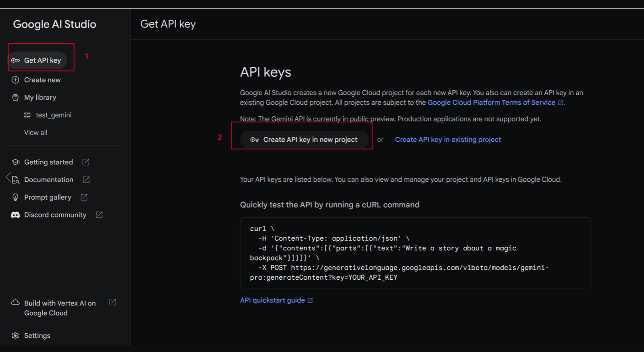Click the cloud icon beside Build with Vertex AI
The height and width of the screenshot is (352, 644).
(x=16, y=303)
